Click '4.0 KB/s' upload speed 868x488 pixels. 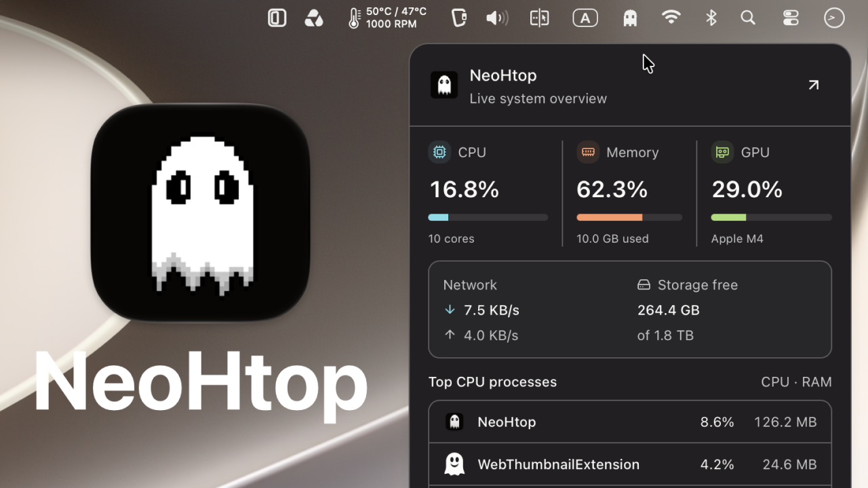tap(491, 335)
